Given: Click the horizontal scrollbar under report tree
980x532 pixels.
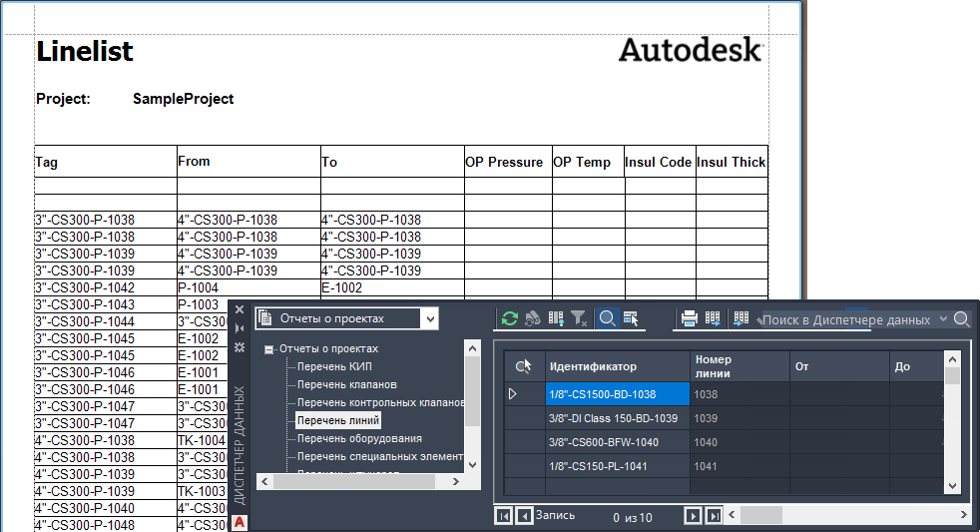Looking at the screenshot, I should tap(360, 481).
